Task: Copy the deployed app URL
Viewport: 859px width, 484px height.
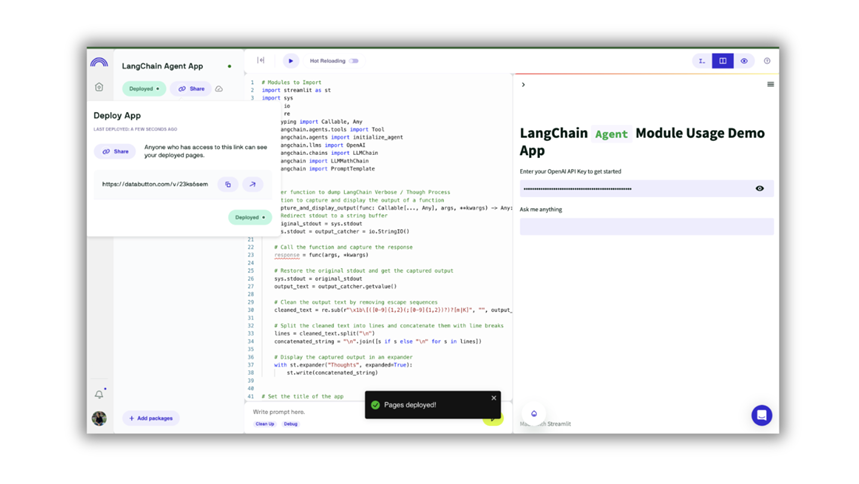Action: pyautogui.click(x=228, y=185)
